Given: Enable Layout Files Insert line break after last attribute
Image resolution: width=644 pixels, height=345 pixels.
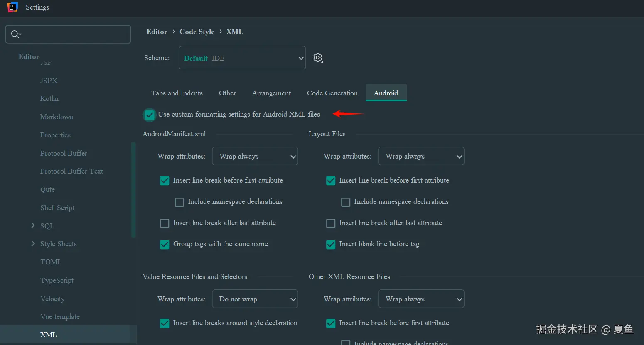Looking at the screenshot, I should [331, 223].
